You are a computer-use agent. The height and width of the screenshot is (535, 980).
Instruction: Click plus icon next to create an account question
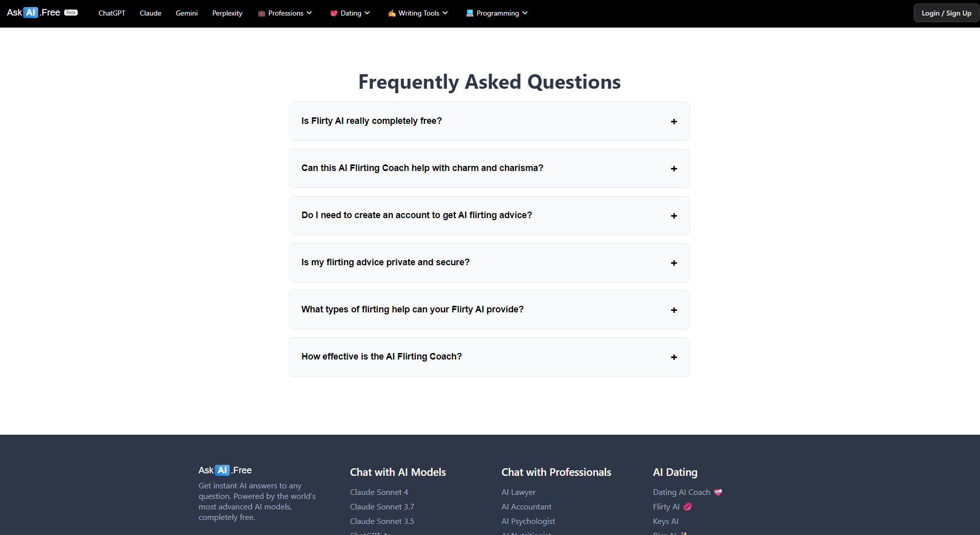tap(674, 216)
